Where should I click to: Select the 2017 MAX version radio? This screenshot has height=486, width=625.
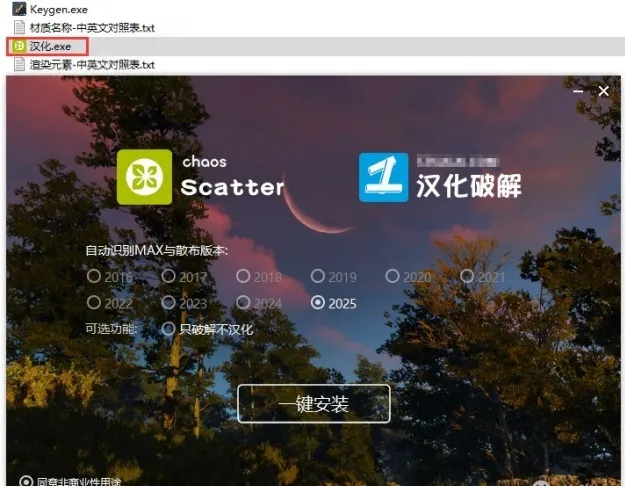(x=168, y=276)
